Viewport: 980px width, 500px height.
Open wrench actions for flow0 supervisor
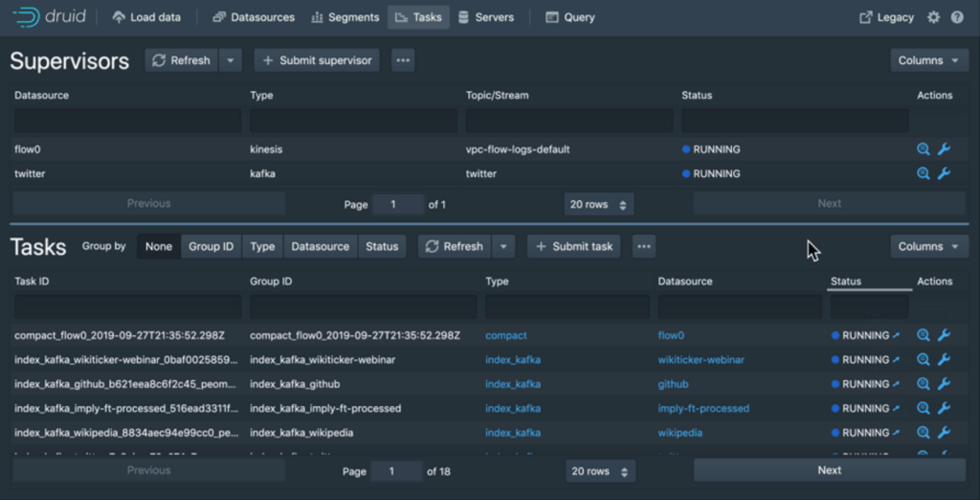944,149
